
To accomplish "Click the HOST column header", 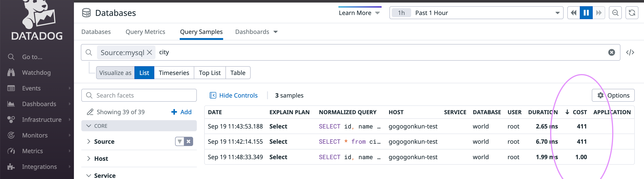I will pos(396,112).
